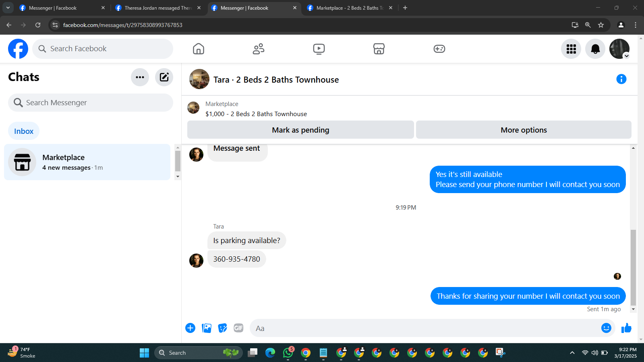Open the Video icon in Facebook's top bar

pyautogui.click(x=319, y=49)
